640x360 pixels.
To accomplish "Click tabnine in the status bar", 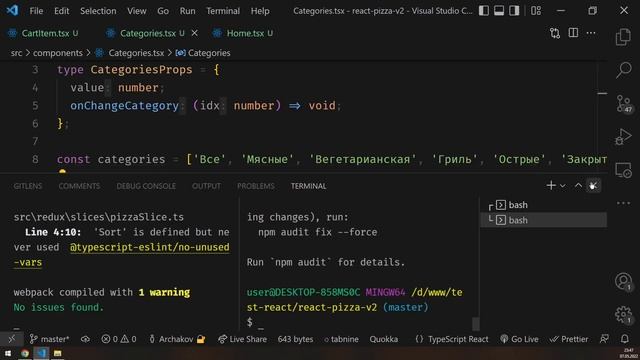I will click(342, 339).
